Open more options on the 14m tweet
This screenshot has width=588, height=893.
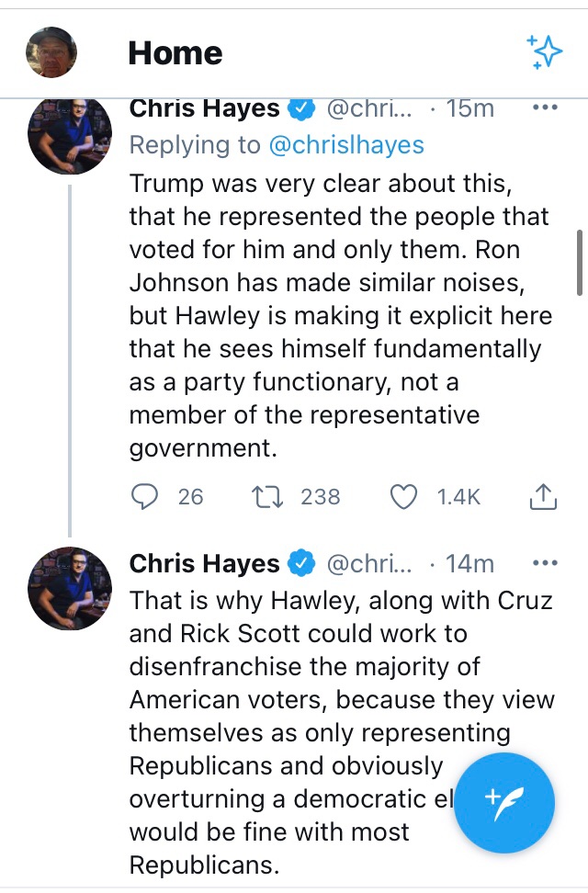coord(545,563)
